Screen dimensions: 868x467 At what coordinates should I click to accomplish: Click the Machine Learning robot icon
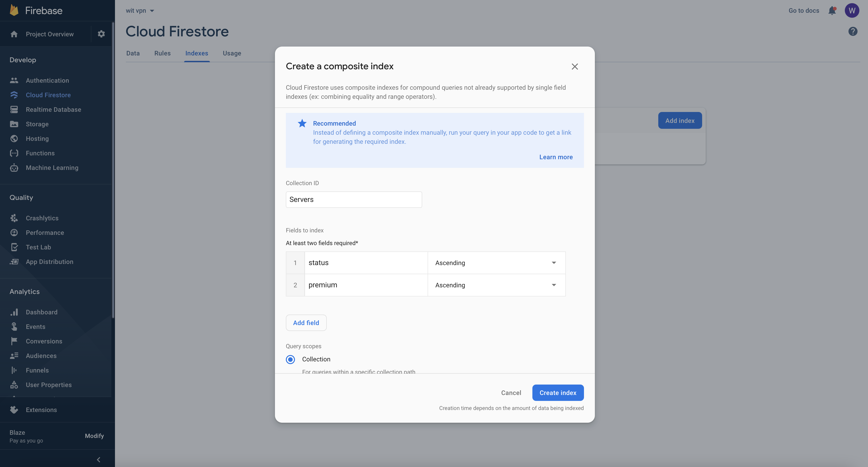point(14,167)
